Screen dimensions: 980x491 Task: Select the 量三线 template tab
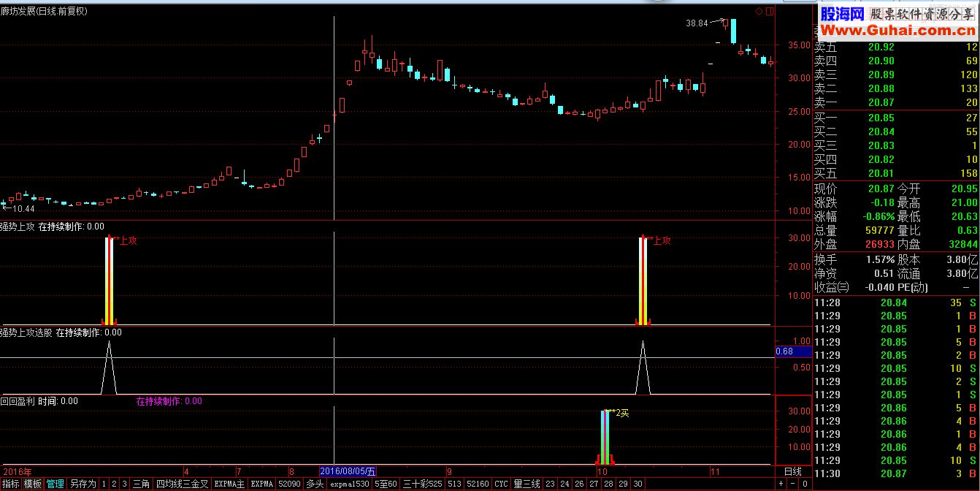click(x=527, y=484)
